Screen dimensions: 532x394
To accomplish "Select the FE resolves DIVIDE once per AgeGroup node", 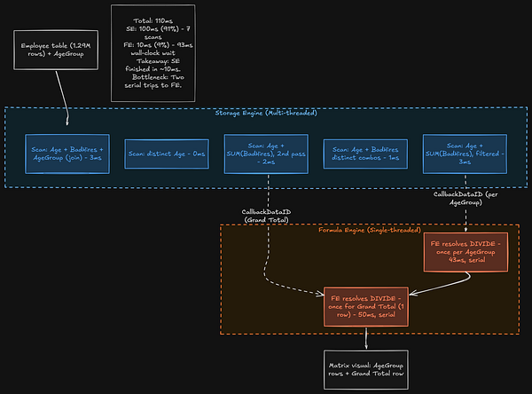I will (x=465, y=252).
